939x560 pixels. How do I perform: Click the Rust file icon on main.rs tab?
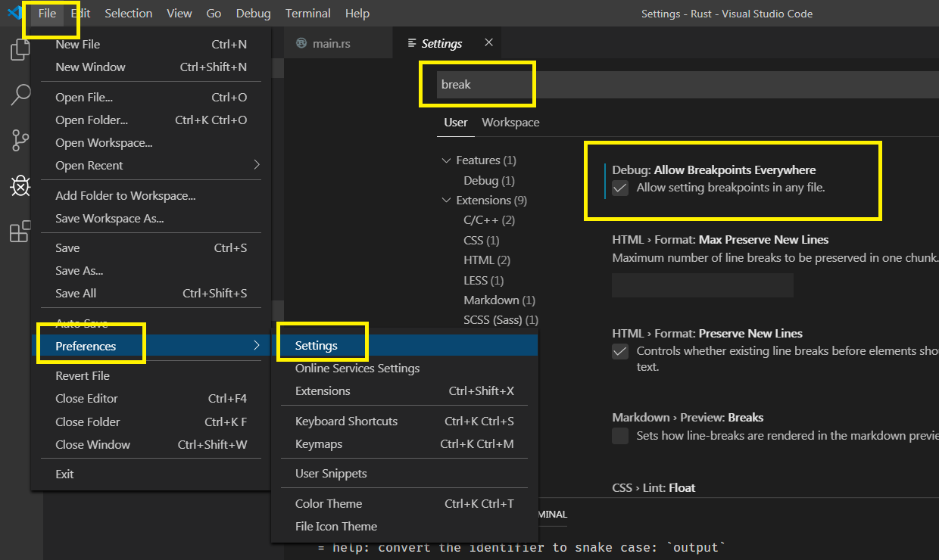(x=301, y=43)
